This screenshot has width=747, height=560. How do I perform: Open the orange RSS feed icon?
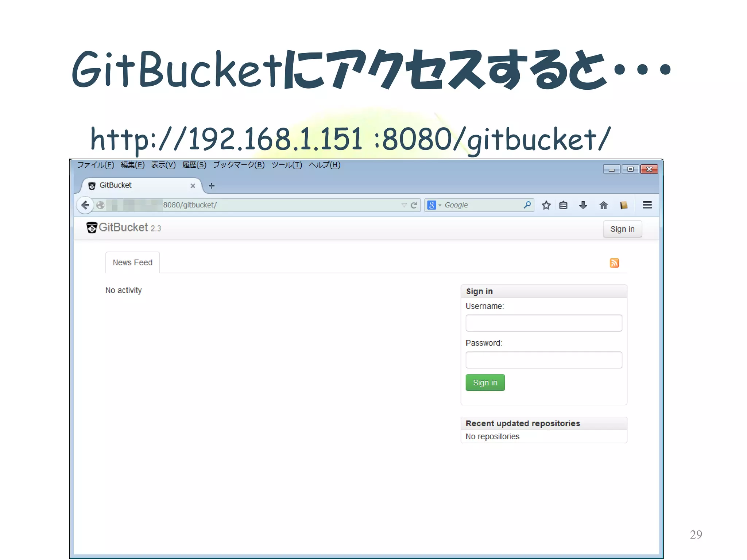tap(614, 263)
